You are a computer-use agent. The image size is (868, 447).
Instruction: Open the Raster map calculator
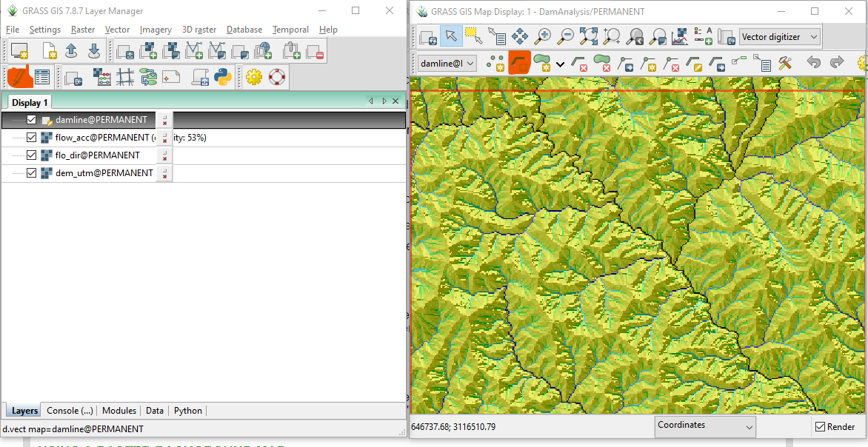(101, 76)
